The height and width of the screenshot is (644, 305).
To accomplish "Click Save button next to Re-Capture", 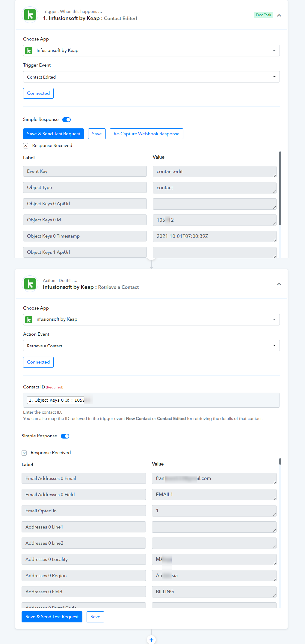I will point(97,134).
